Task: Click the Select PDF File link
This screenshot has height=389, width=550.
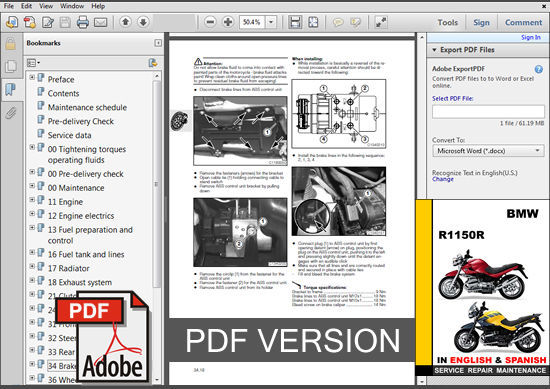Action: 452,99
